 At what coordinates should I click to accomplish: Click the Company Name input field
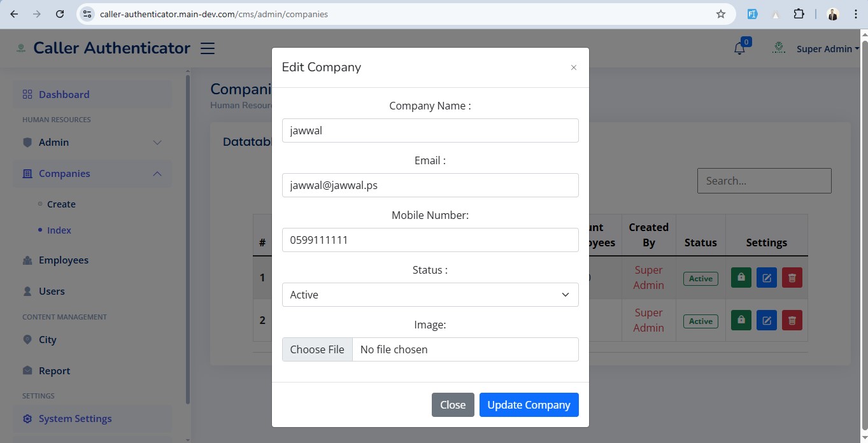pos(430,130)
